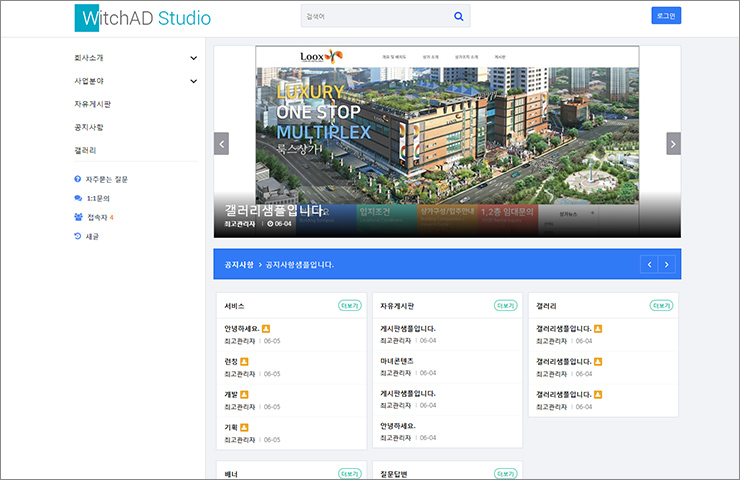
Task: Click the orange image icon next to 기획
Action: click(244, 428)
